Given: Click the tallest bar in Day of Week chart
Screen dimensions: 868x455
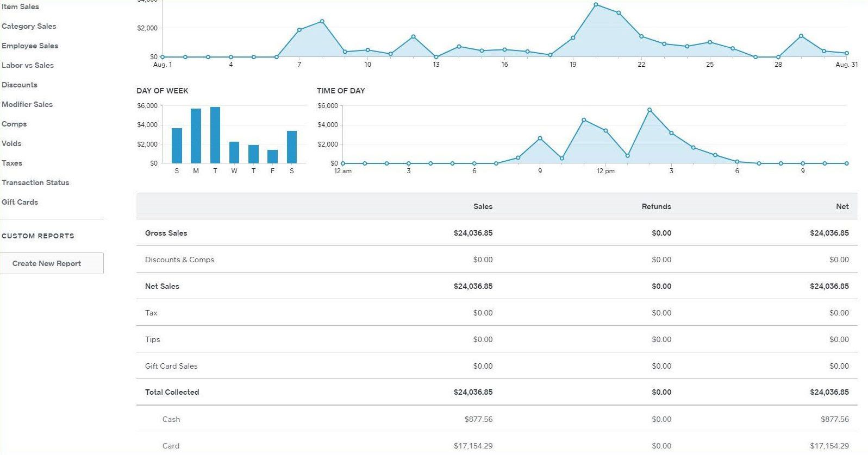Looking at the screenshot, I should tap(215, 135).
